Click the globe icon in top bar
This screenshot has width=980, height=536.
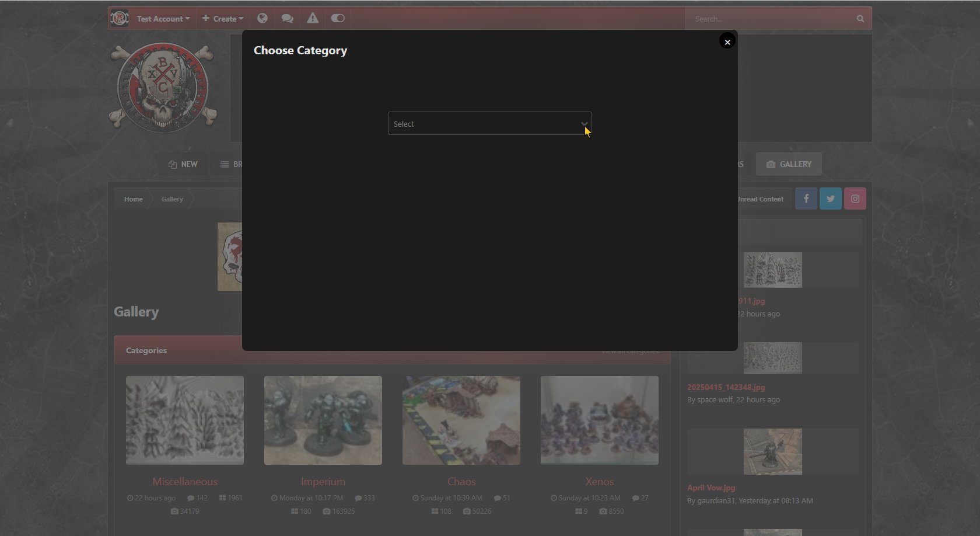point(262,19)
